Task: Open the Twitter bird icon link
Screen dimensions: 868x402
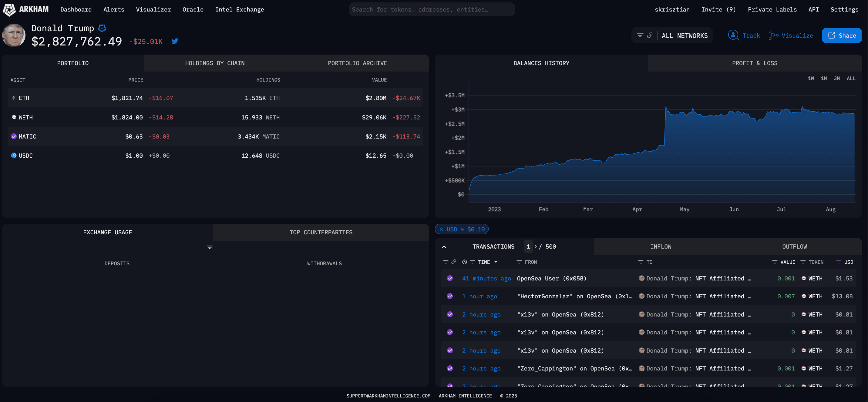Action: (x=175, y=41)
